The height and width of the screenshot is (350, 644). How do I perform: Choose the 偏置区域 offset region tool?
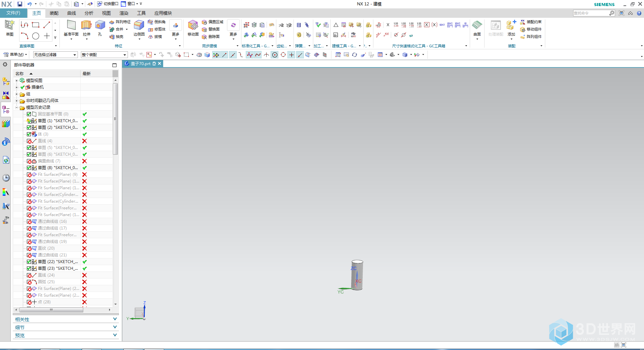pos(213,22)
